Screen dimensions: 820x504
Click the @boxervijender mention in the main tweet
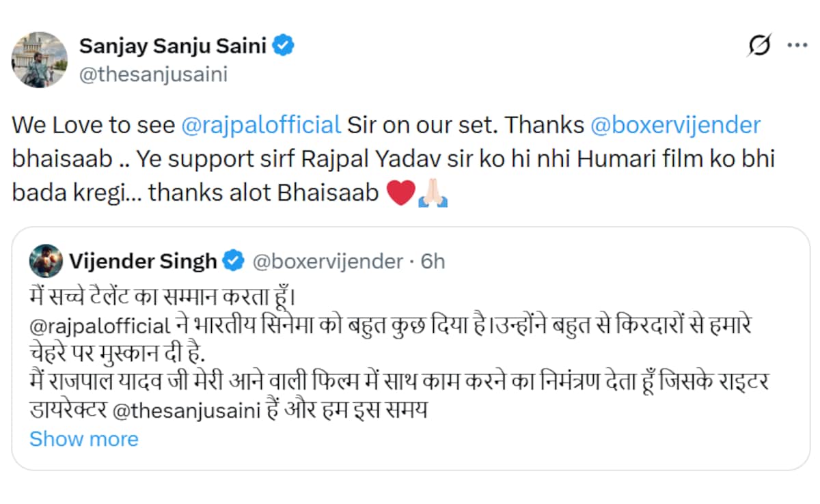676,126
